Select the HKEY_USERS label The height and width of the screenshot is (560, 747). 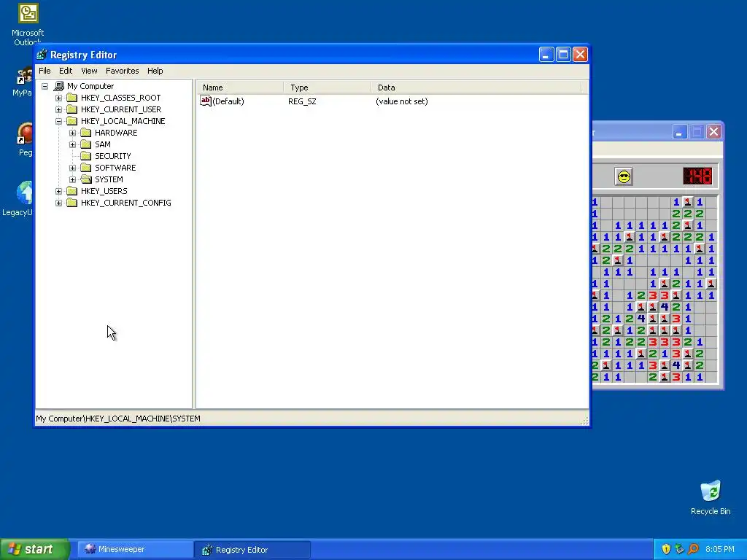(104, 191)
